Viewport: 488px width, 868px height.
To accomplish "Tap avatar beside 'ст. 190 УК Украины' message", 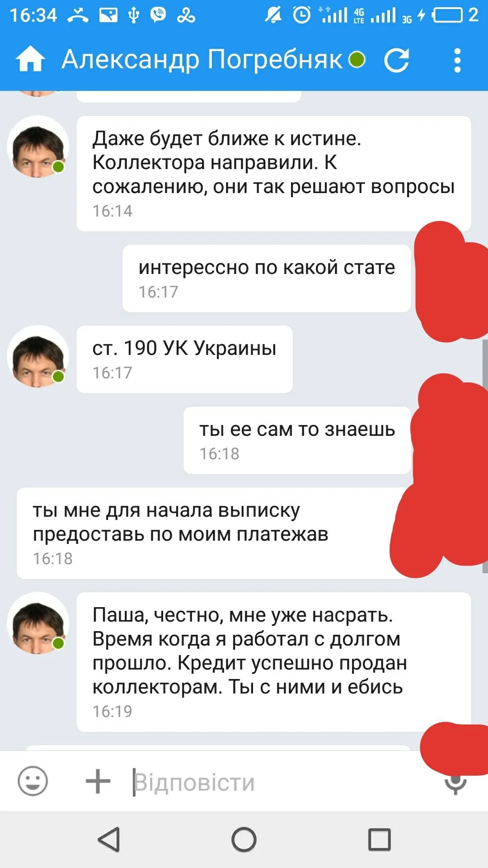I will (38, 356).
